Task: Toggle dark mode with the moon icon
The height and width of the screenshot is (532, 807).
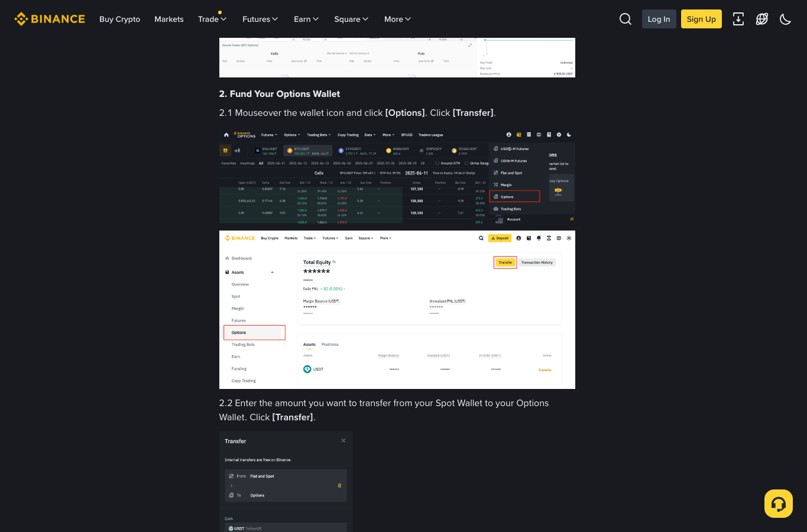Action: point(786,19)
